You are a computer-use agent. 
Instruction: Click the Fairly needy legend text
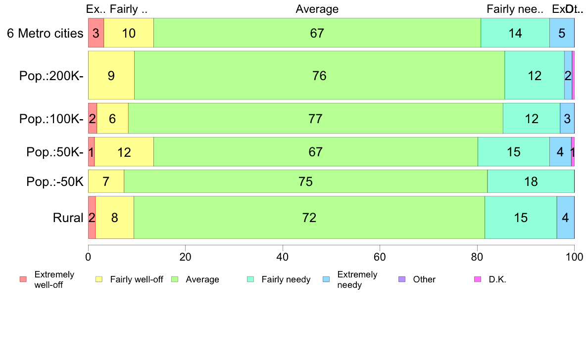pos(286,279)
